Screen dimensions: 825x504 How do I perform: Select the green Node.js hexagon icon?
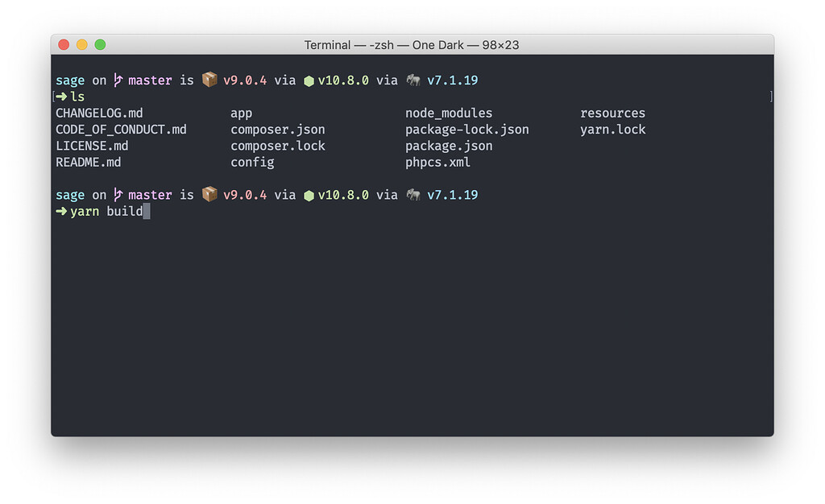click(309, 80)
